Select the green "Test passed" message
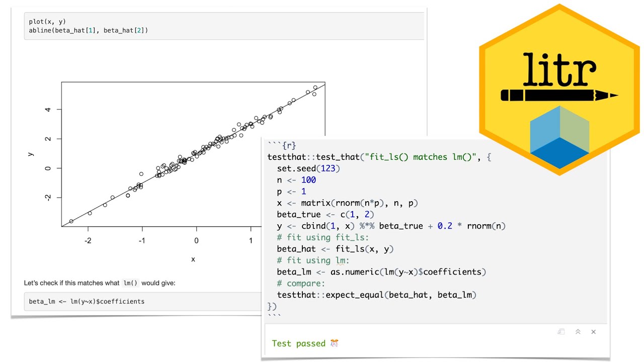Screen dimensions: 644x362 298,343
